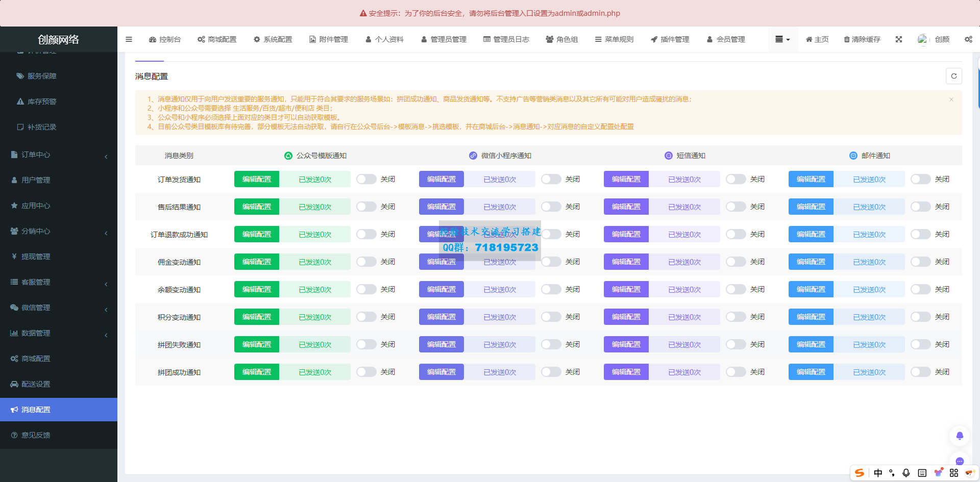980x482 pixels.
Task: Open the settings gears icon at top right
Action: (x=968, y=39)
